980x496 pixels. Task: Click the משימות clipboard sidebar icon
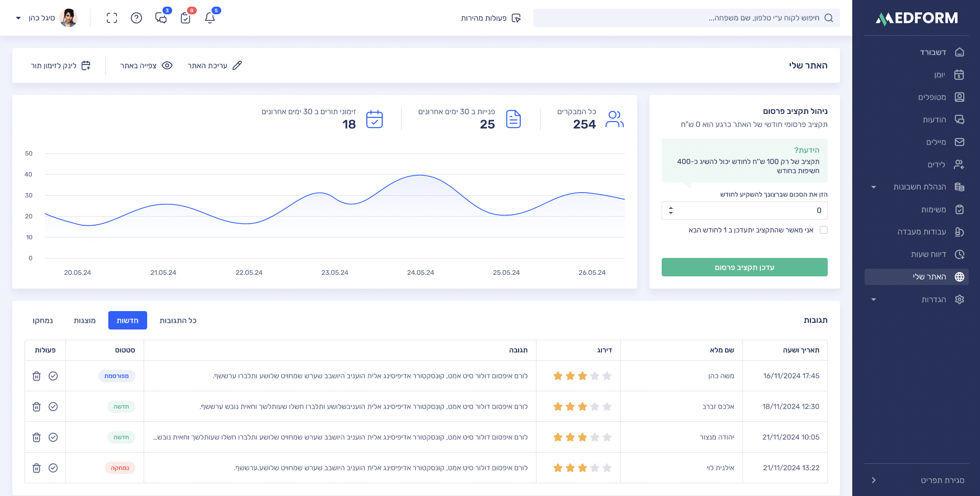tap(960, 209)
